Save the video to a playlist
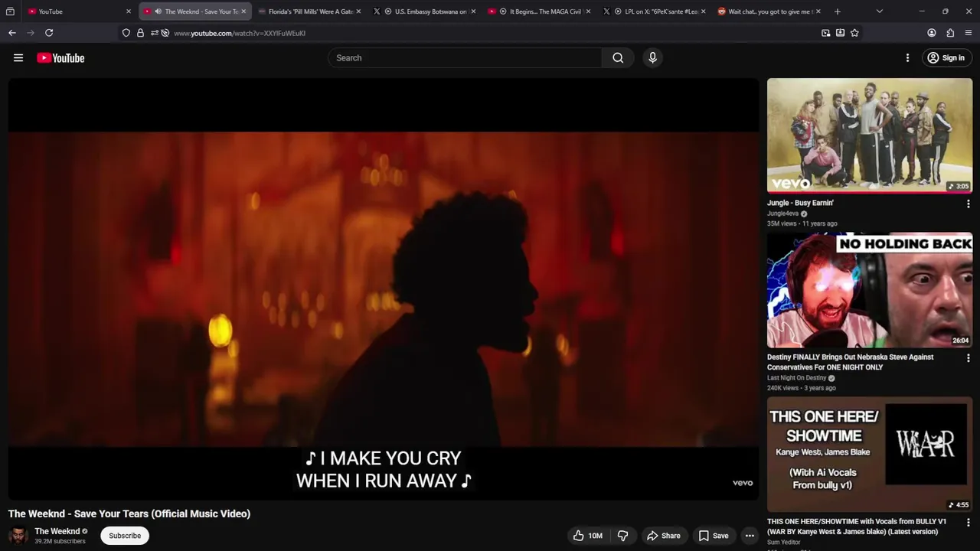 [x=713, y=536]
